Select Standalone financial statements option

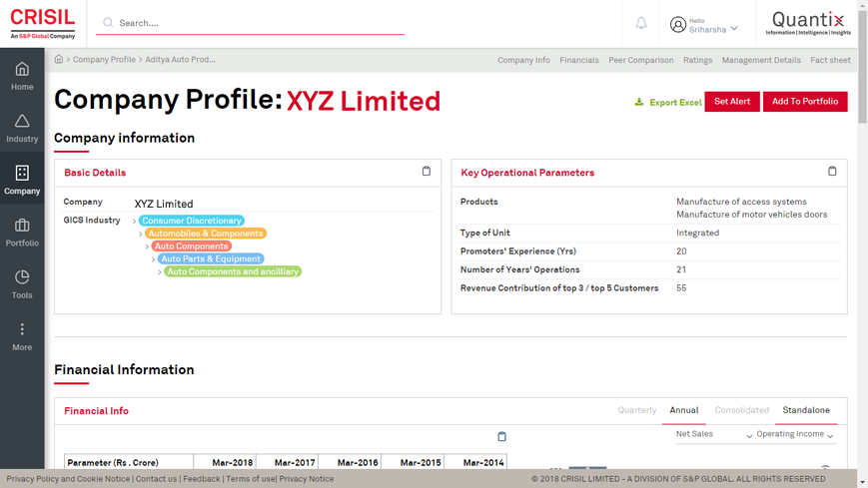tap(806, 410)
